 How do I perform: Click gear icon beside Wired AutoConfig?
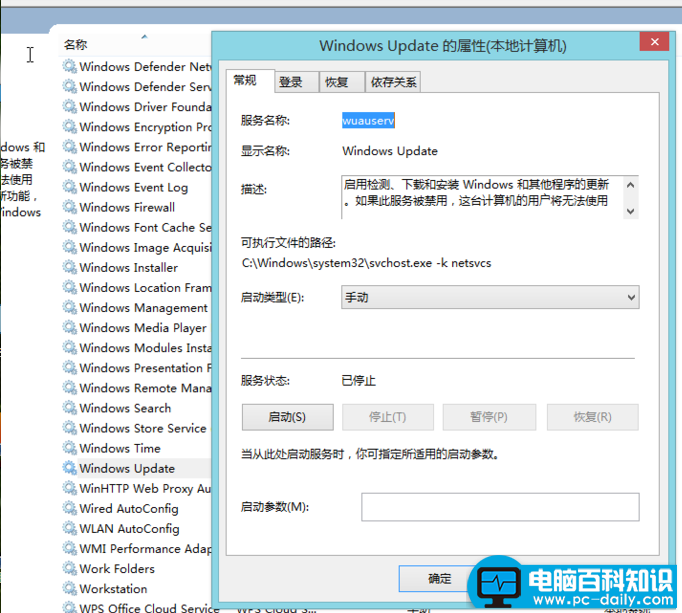coord(69,508)
